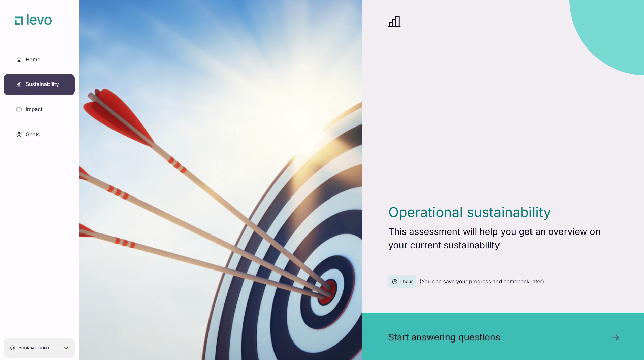The height and width of the screenshot is (360, 644).
Task: Select the Sustainability menu item
Action: [x=39, y=84]
